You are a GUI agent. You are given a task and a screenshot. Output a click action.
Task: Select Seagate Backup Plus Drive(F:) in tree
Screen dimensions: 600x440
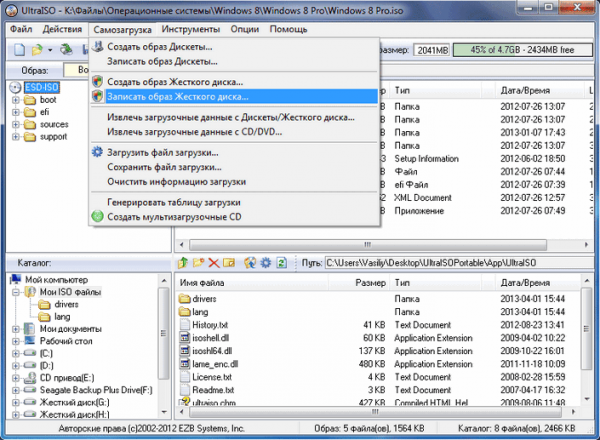(96, 390)
